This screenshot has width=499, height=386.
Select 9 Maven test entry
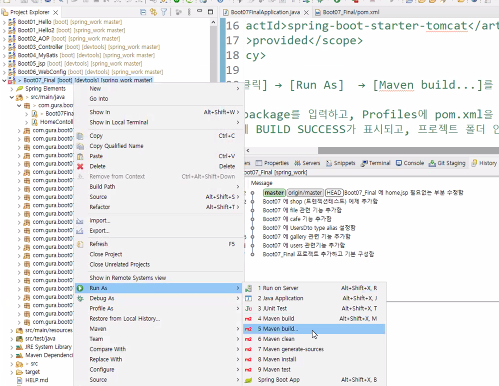314,370
